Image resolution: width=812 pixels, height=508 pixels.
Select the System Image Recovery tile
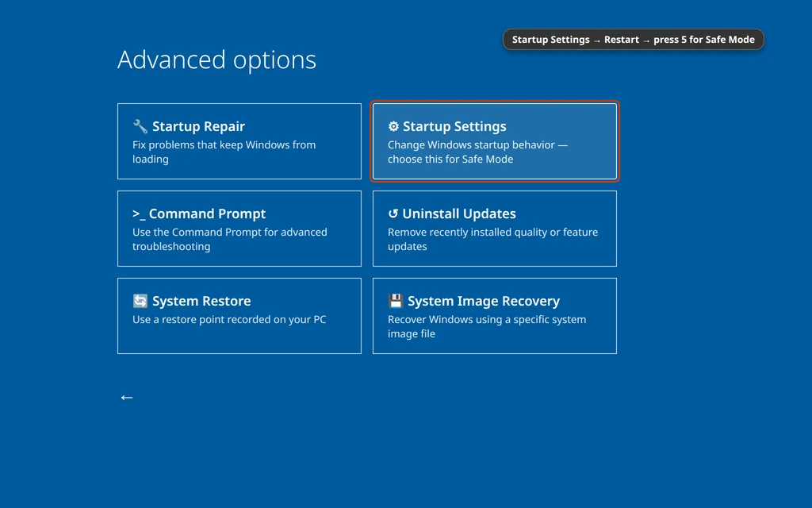click(495, 316)
